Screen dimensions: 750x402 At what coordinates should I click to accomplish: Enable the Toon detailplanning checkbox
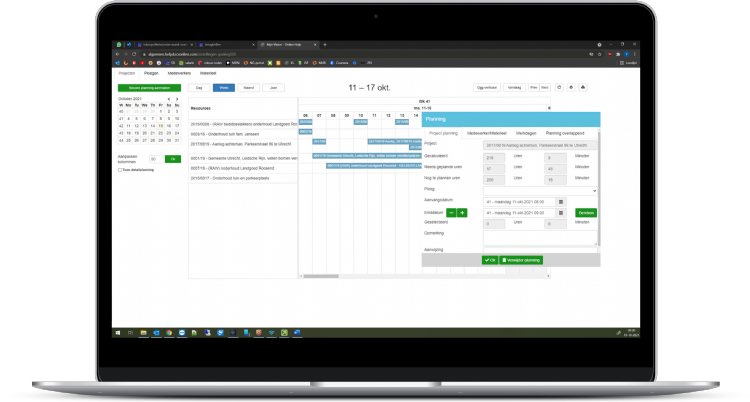click(x=120, y=170)
